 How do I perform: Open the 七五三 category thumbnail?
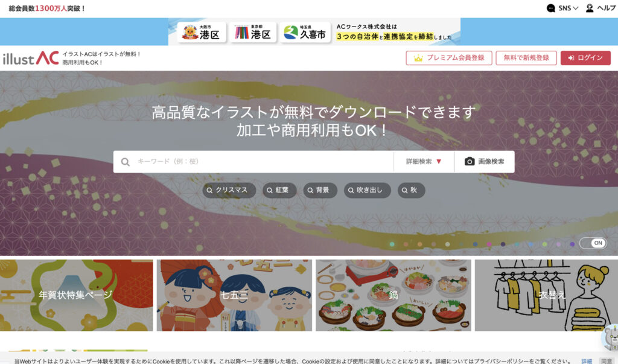(234, 295)
